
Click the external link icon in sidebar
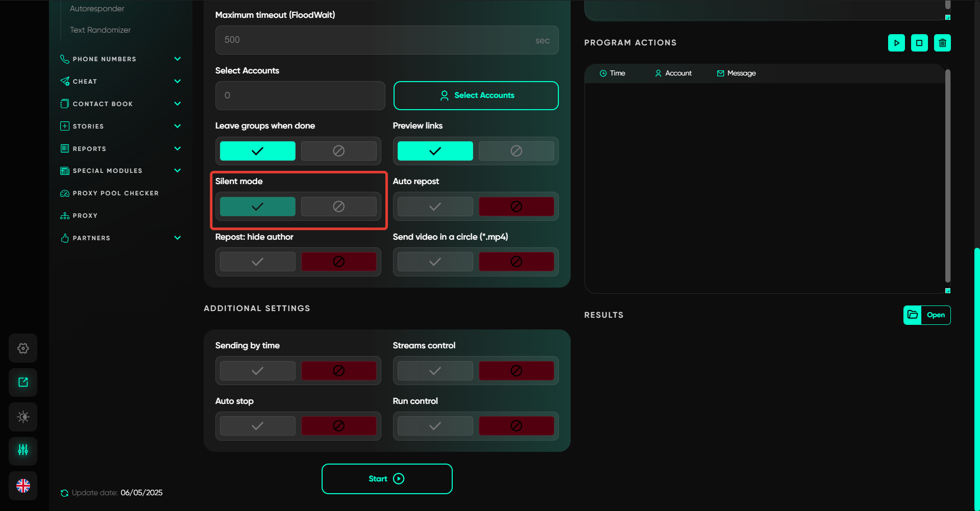23,382
